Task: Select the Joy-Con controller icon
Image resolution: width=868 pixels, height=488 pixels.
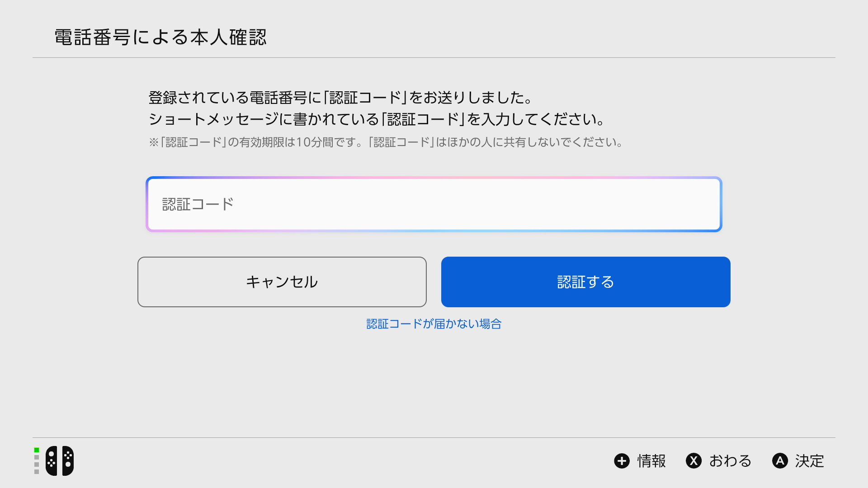Action: 59,461
